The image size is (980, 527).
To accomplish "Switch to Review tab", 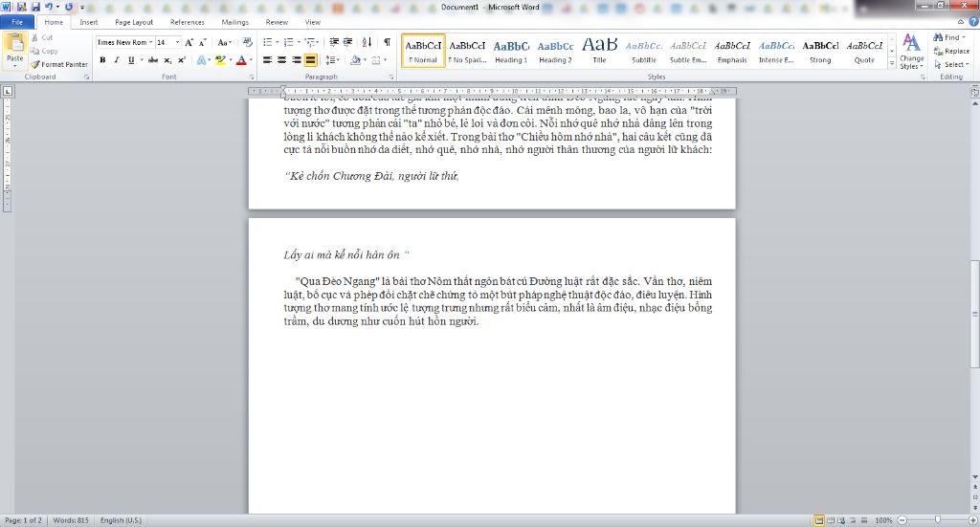I will coord(277,22).
